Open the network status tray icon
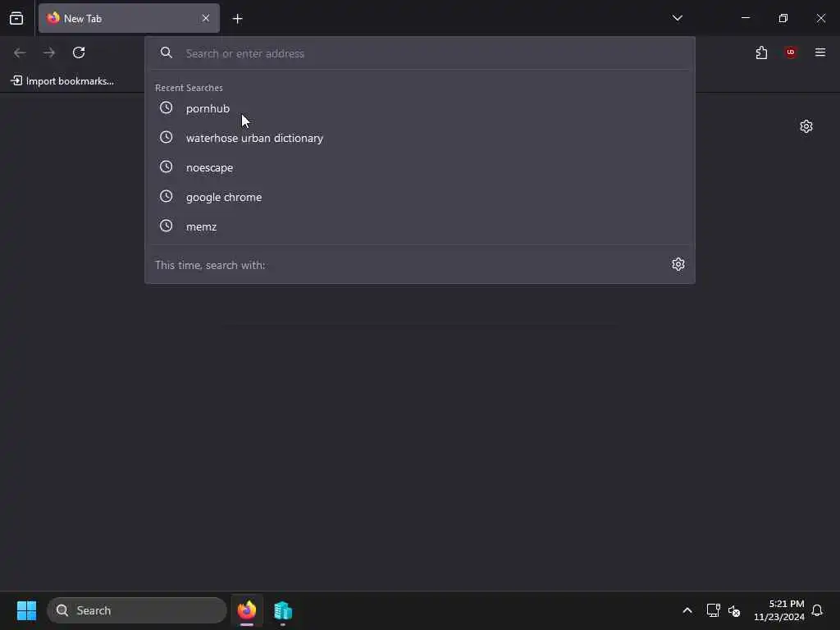Viewport: 840px width, 630px height. point(713,610)
